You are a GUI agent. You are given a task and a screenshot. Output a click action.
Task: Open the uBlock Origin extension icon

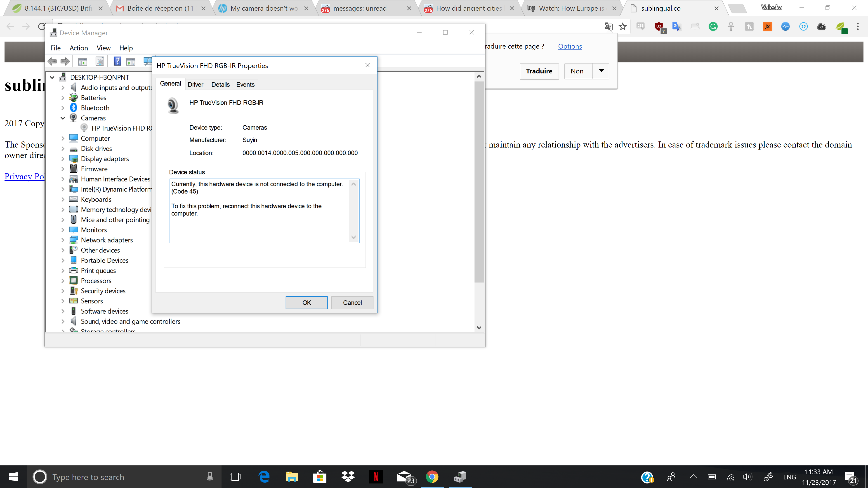[x=659, y=27]
